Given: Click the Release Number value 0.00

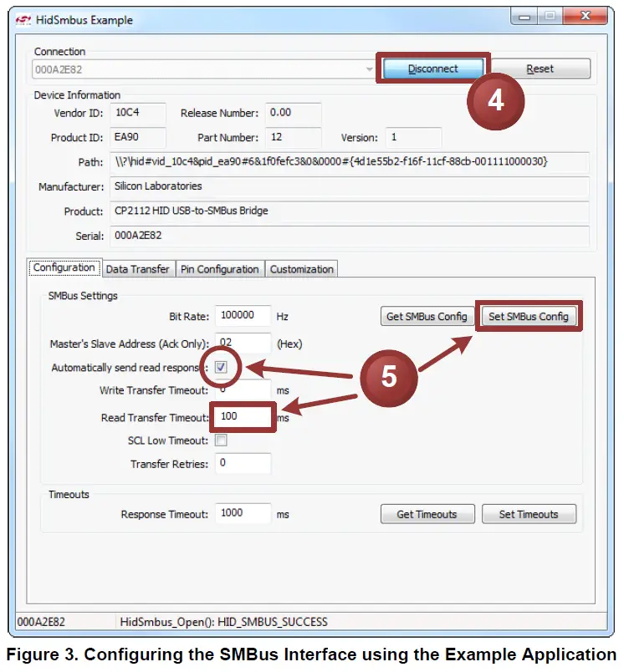Looking at the screenshot, I should pos(294,113).
